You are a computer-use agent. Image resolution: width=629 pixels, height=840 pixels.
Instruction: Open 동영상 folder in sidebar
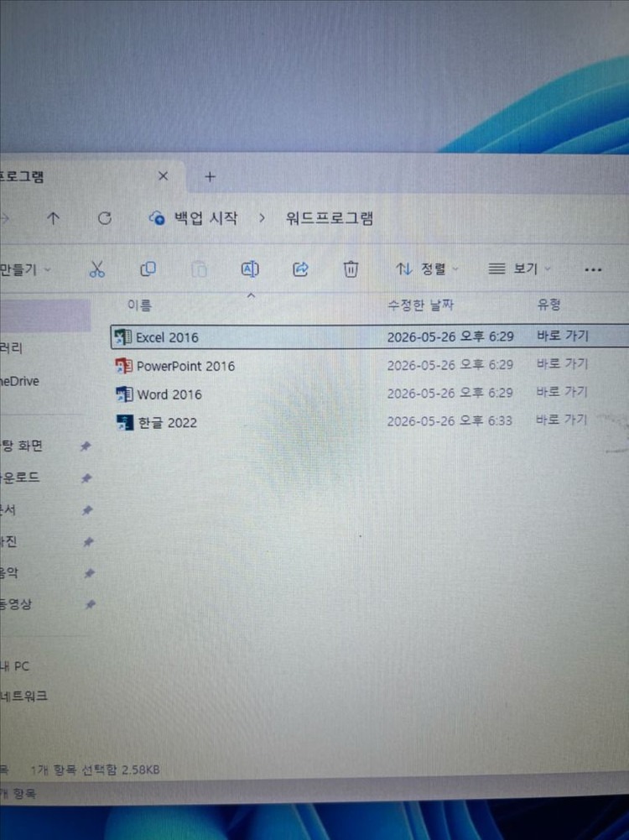[16, 603]
